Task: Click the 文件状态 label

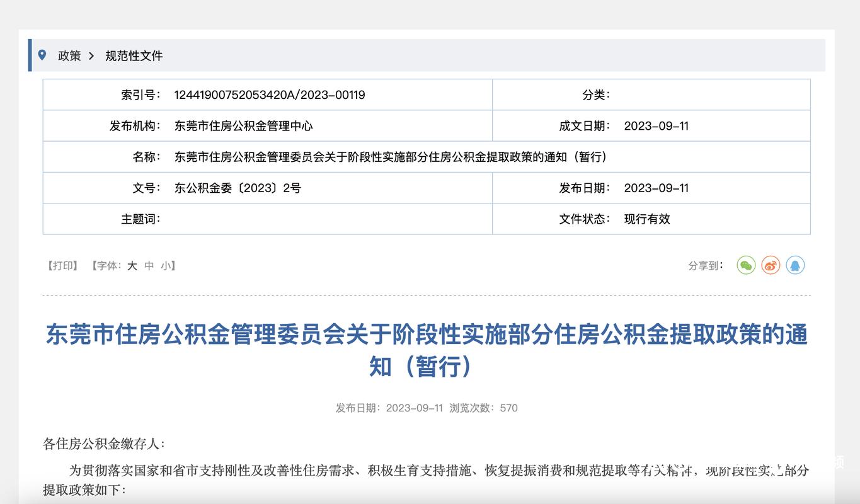Action: tap(584, 219)
